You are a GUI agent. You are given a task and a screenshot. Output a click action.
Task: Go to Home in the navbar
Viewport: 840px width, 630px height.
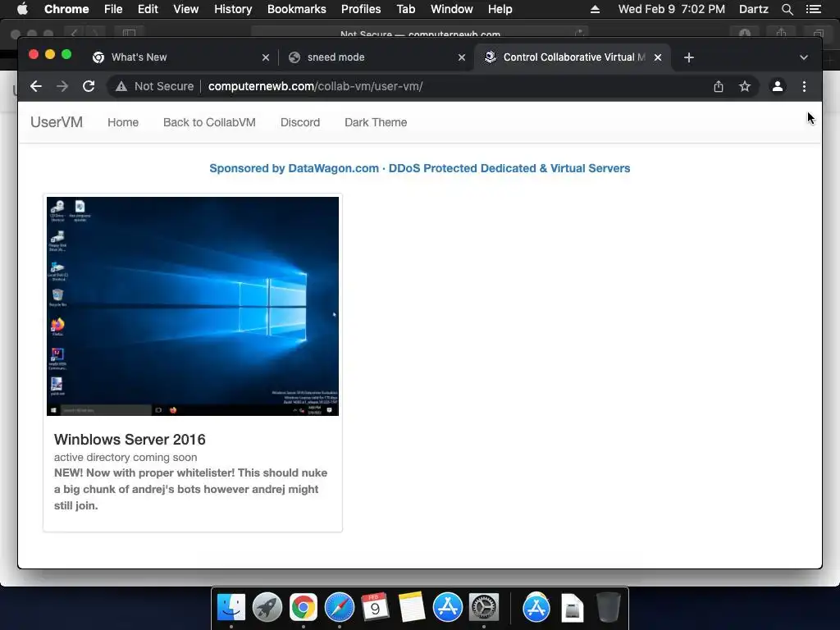coord(123,122)
